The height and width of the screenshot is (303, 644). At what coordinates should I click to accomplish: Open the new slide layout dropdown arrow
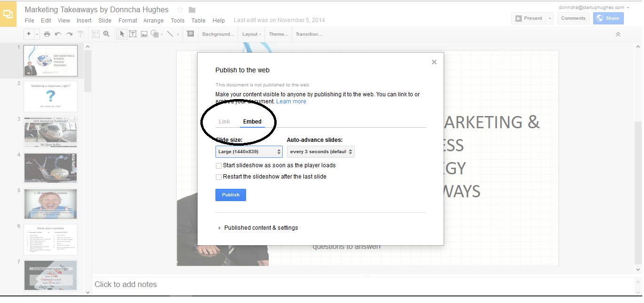tap(37, 34)
